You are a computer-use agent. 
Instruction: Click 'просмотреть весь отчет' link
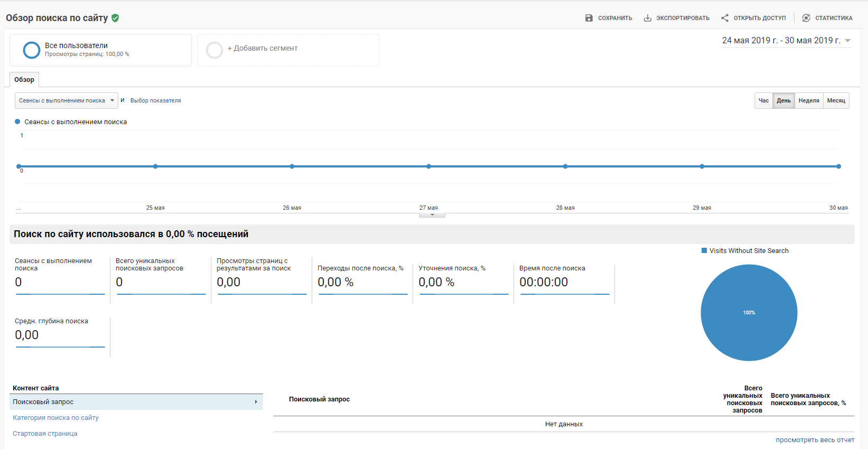(x=815, y=440)
